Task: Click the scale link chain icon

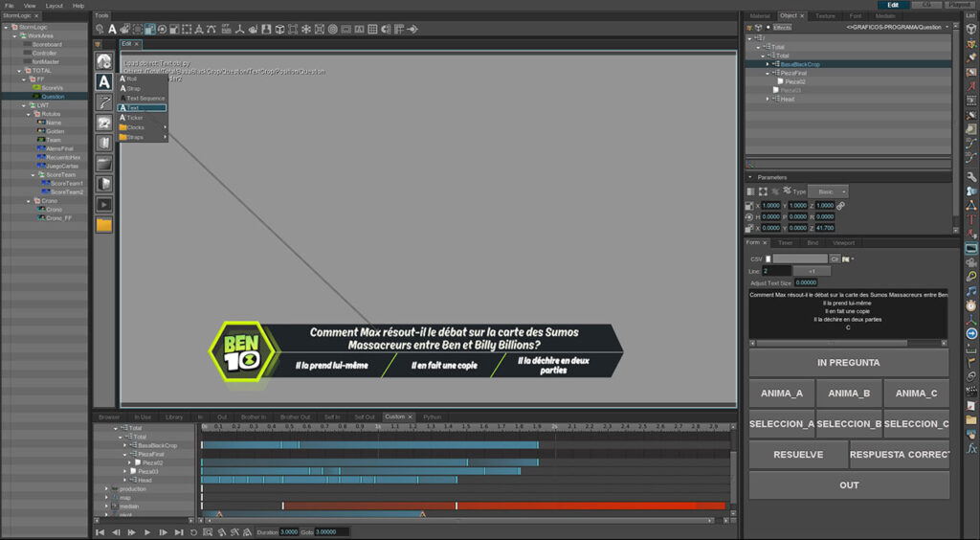Action: (840, 206)
